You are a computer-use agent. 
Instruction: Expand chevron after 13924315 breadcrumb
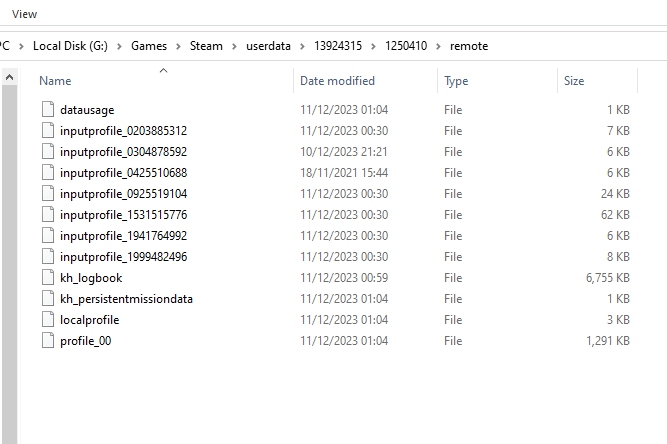click(x=373, y=46)
